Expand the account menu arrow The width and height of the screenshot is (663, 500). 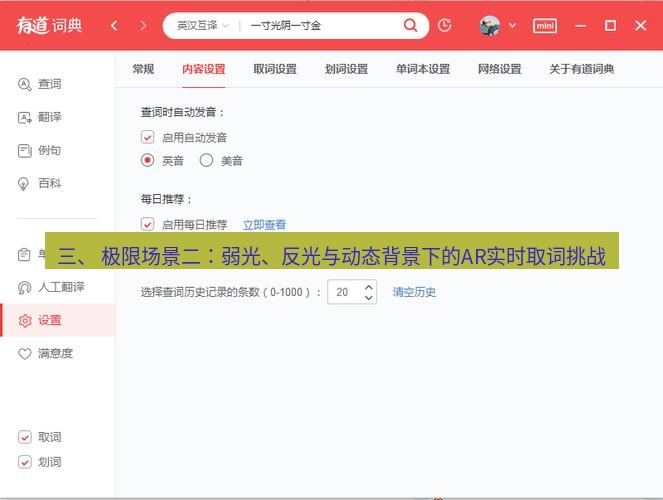point(512,25)
